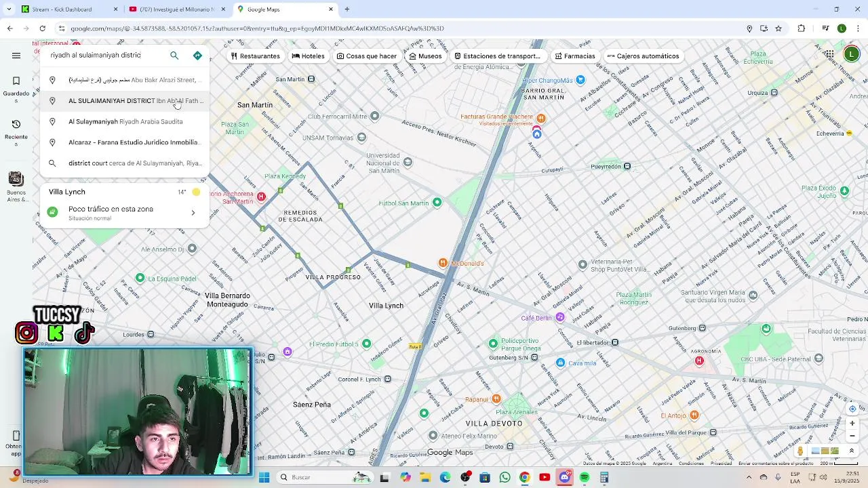Viewport: 868px width, 488px height.
Task: Center map on my location
Action: point(852,409)
